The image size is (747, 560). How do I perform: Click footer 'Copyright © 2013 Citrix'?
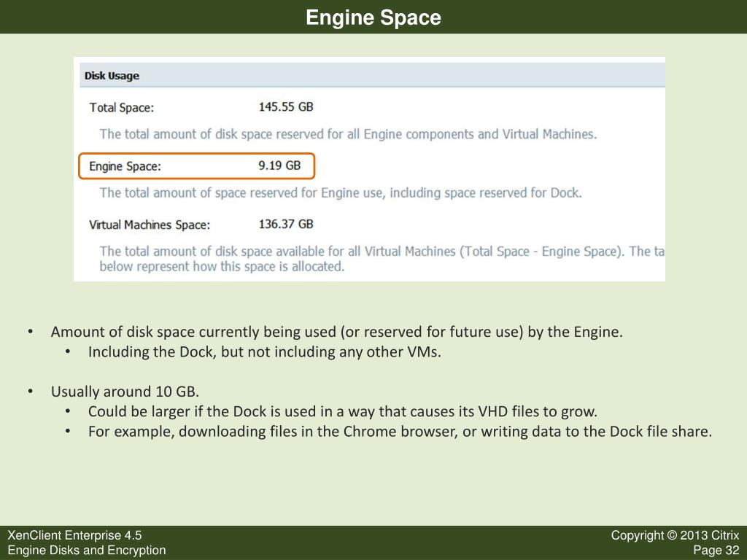tap(675, 535)
